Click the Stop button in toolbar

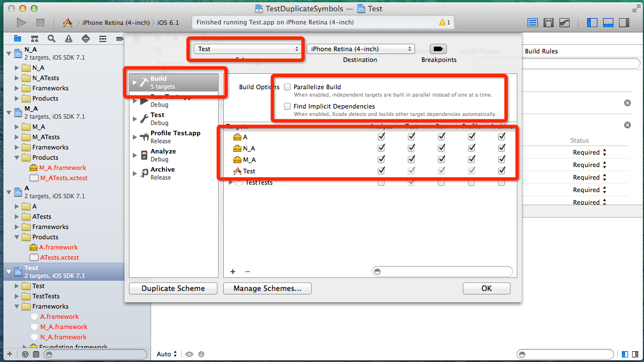pyautogui.click(x=40, y=23)
